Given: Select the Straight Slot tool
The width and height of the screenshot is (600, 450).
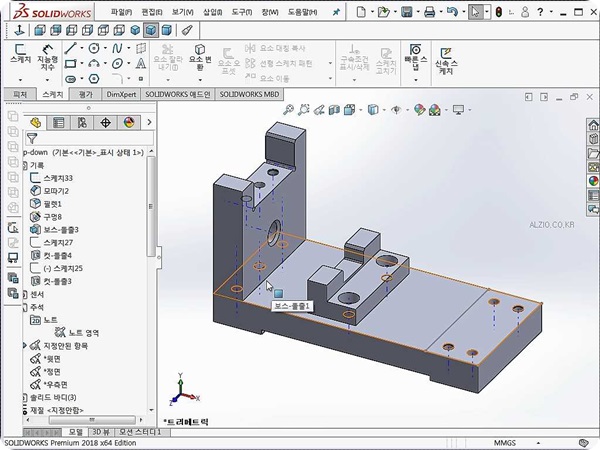Looking at the screenshot, I should [70, 79].
